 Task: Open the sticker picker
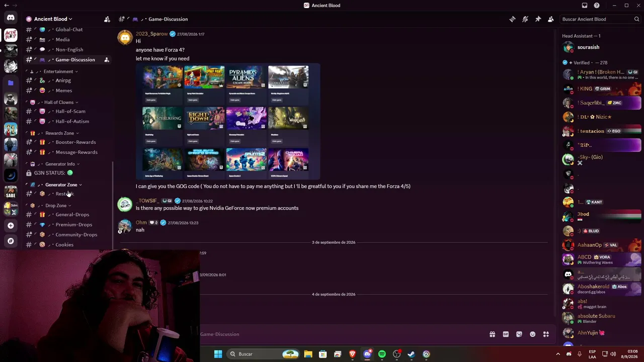click(519, 334)
